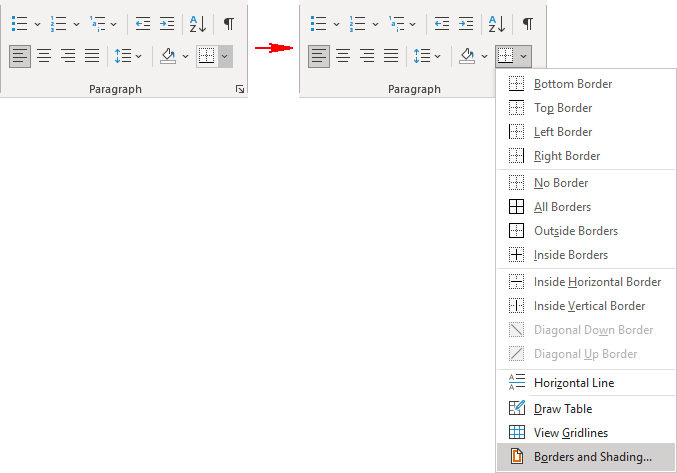
Task: Choose Draw Table from Borders menu
Action: [x=585, y=409]
